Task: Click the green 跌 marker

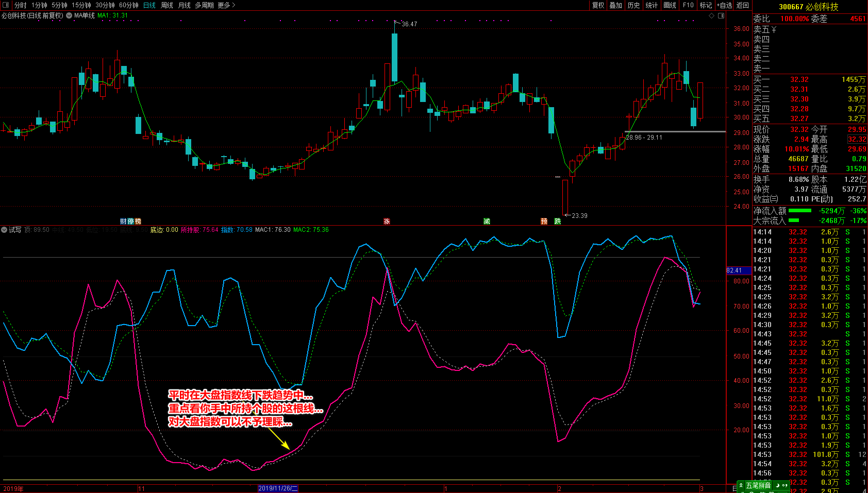Action: (x=557, y=221)
